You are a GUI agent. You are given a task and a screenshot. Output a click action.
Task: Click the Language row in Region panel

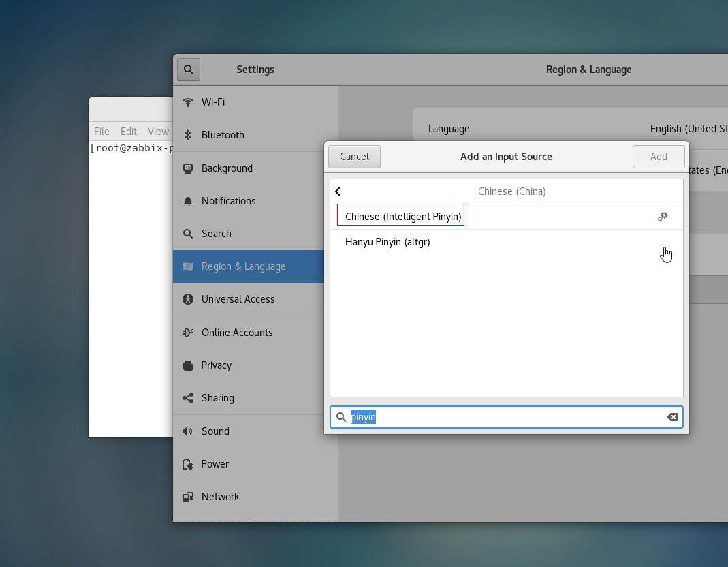click(571, 129)
